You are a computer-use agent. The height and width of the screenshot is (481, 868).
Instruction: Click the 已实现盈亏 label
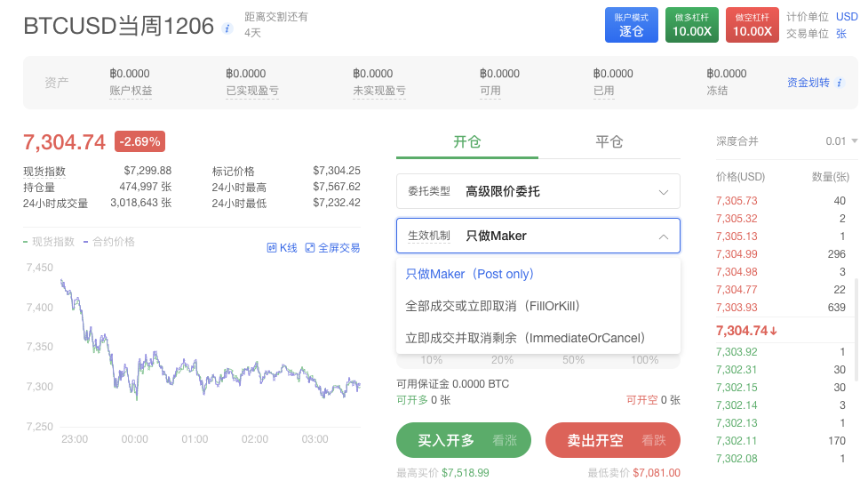pyautogui.click(x=252, y=91)
